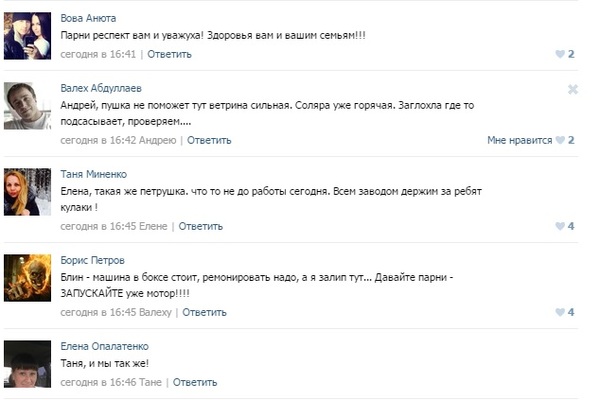
Task: Open Валех Абдуллаев's avatar photo
Action: coord(27,106)
